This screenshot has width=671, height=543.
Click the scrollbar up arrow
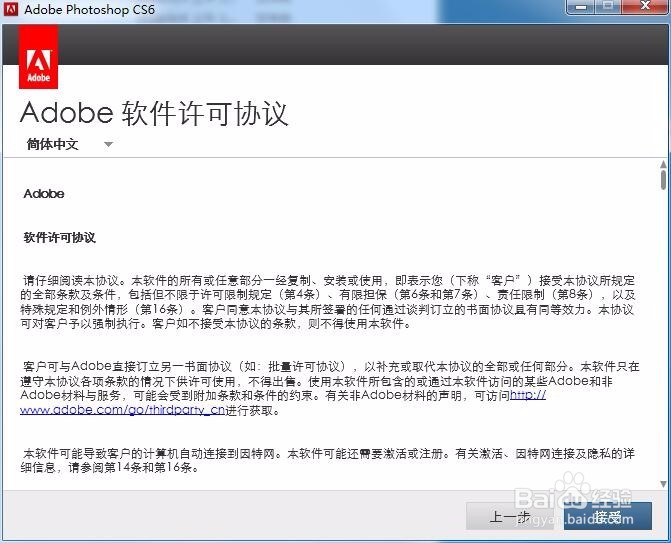click(x=663, y=165)
